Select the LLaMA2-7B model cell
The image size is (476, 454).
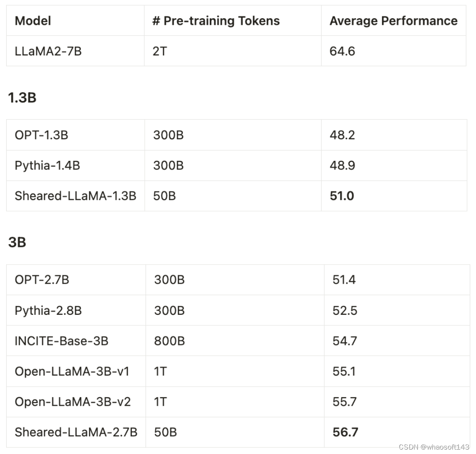(48, 51)
